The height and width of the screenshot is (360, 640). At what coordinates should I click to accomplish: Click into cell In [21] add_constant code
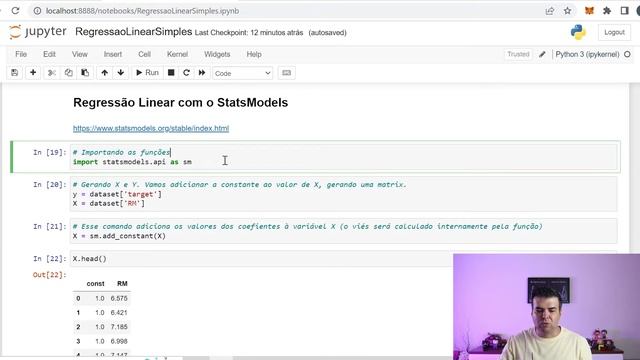(x=343, y=231)
